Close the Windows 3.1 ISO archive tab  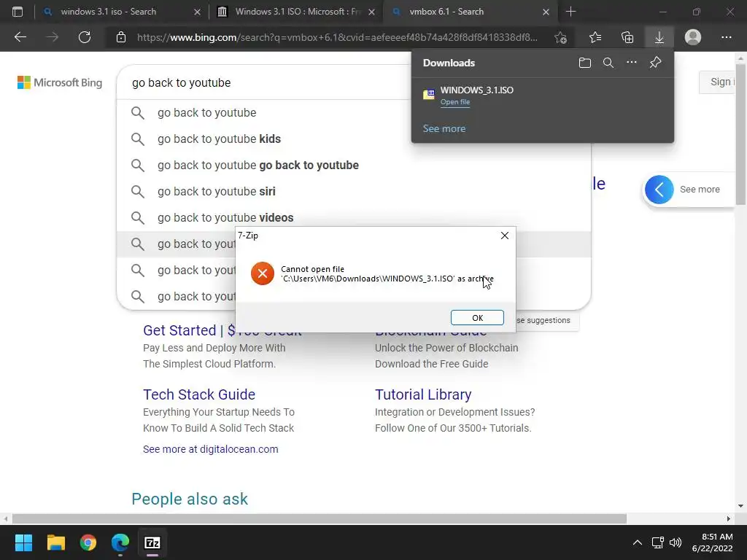click(x=371, y=12)
